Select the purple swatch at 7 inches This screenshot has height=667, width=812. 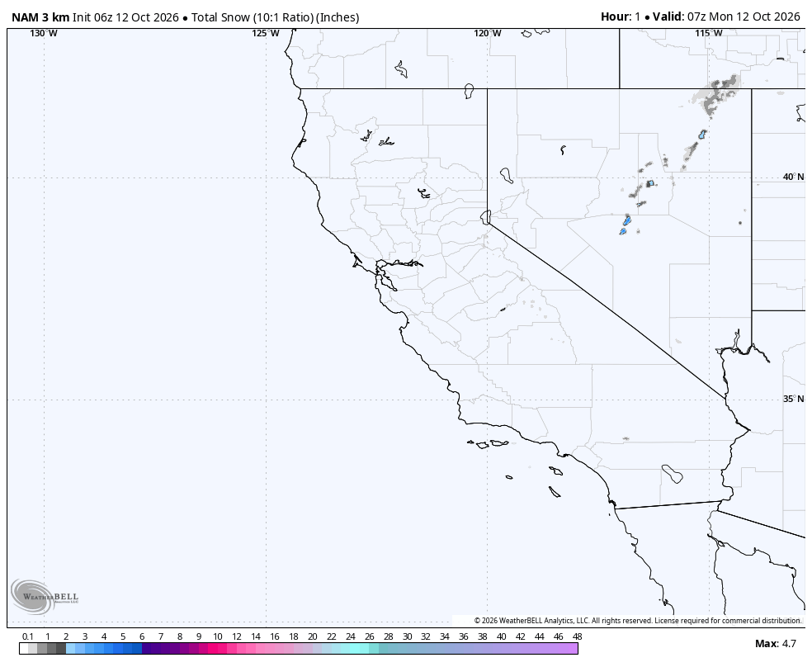click(165, 648)
